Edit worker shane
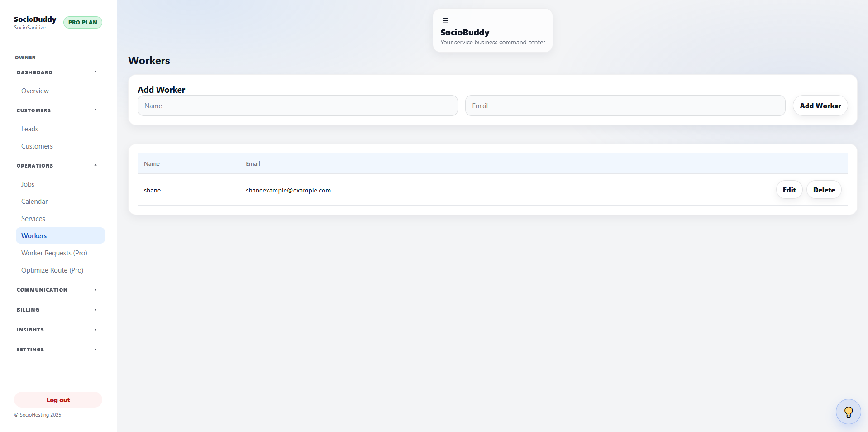This screenshot has height=432, width=868. pyautogui.click(x=789, y=190)
